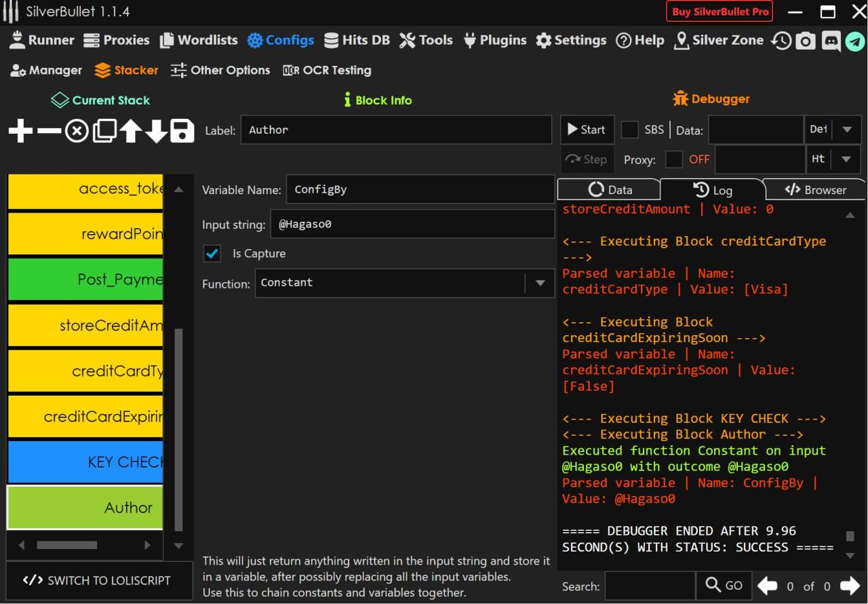Uncheck the Is Capture checkbox

[212, 253]
